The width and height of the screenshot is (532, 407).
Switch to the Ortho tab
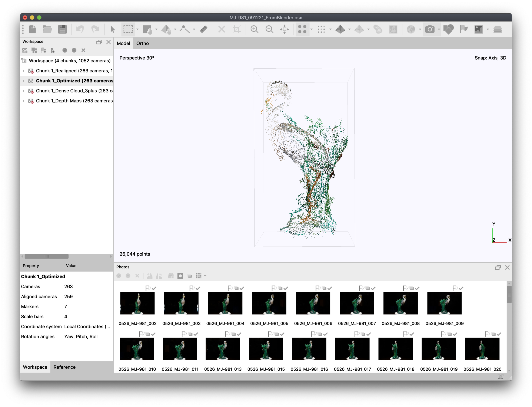[x=142, y=43]
